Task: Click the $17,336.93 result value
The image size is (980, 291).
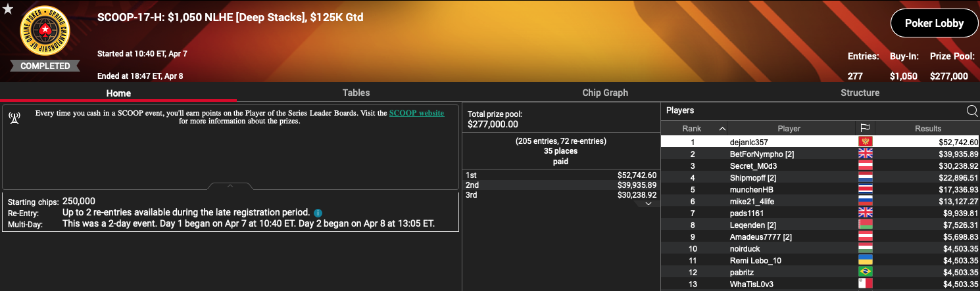Action: (x=958, y=189)
